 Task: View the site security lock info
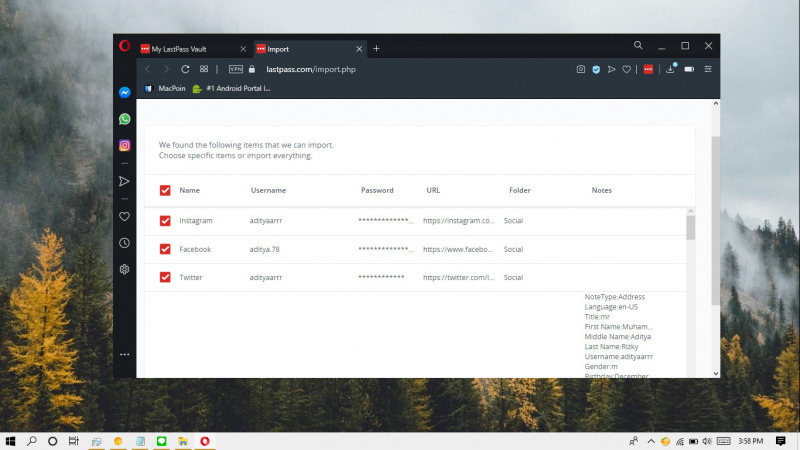[252, 69]
